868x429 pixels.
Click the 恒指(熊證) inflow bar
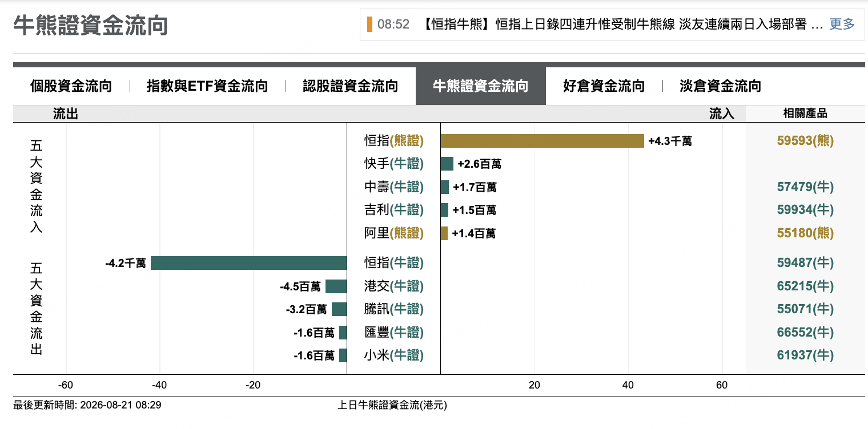click(542, 141)
